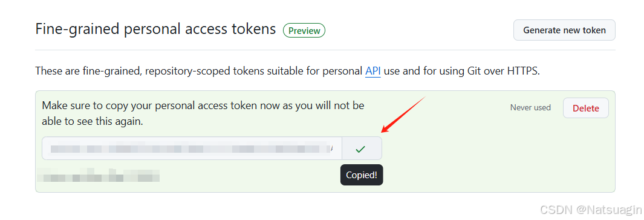Click the Never used status label
The image size is (644, 220).
(530, 107)
